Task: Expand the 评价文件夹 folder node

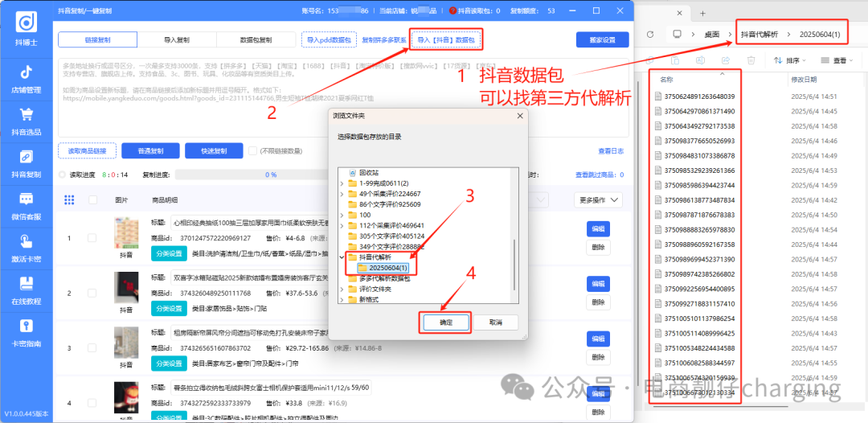Action: [342, 289]
